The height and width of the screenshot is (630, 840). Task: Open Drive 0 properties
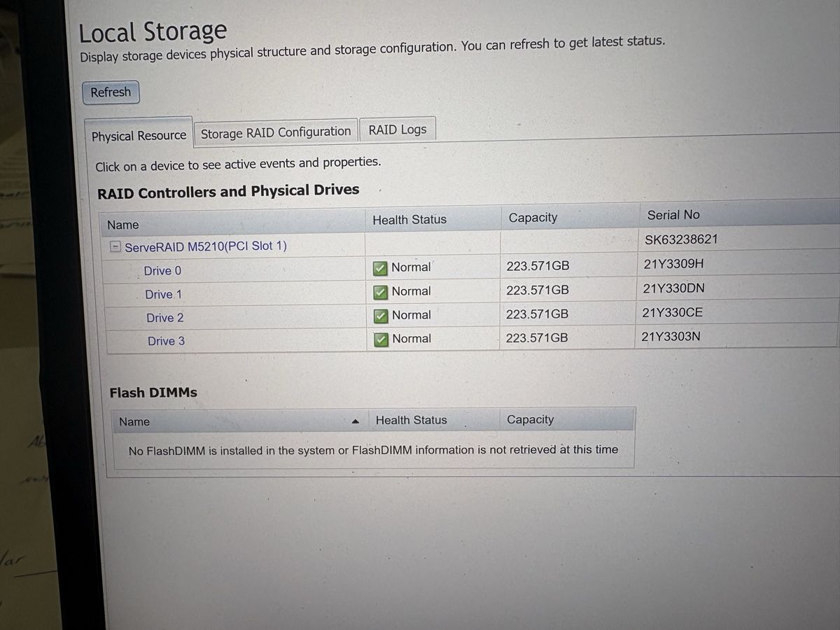click(x=162, y=271)
